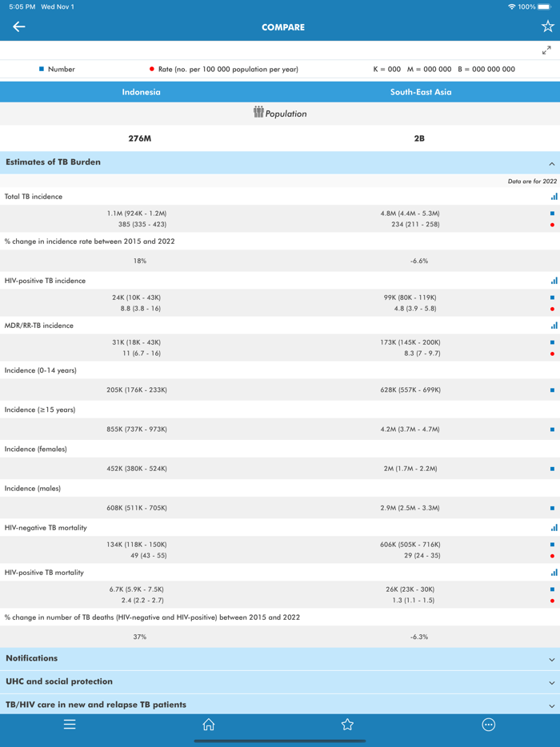Tap '2.9M (2.5M - 3.3M)' value
The width and height of the screenshot is (560, 747).
click(x=410, y=508)
